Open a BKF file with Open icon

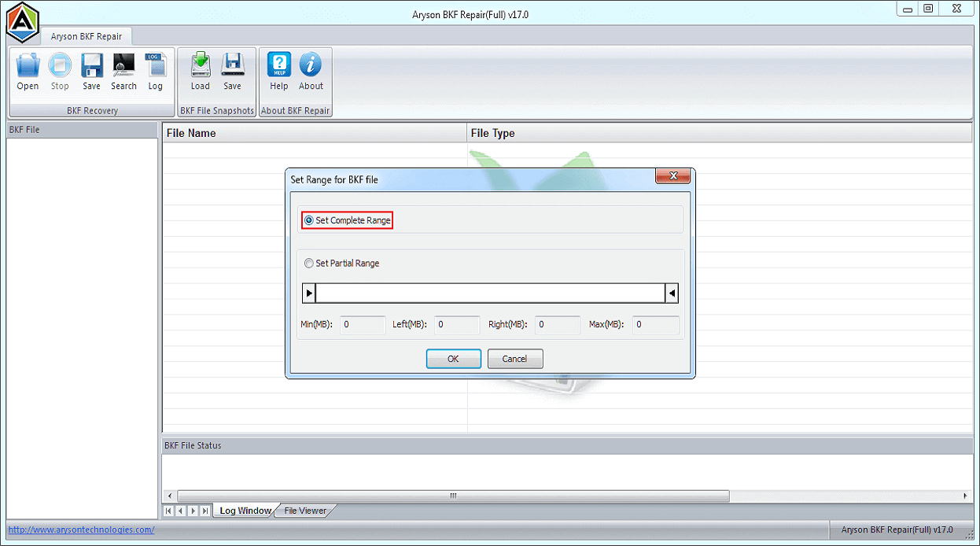[28, 72]
